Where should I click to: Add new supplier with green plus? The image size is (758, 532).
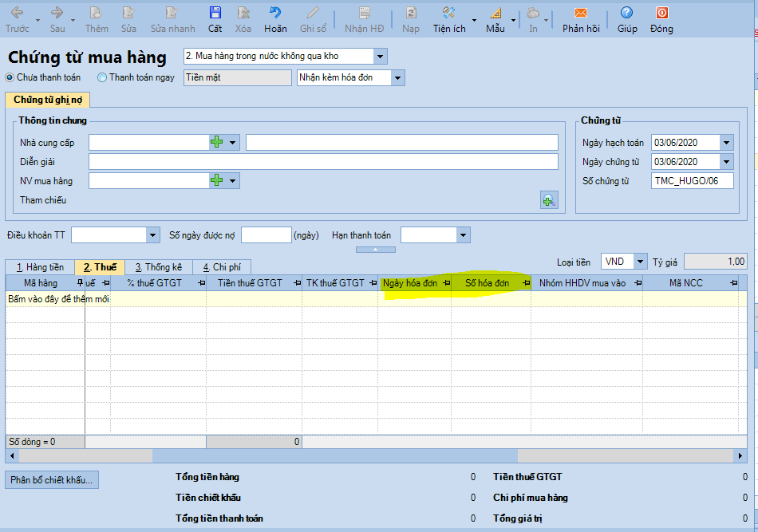[x=217, y=142]
